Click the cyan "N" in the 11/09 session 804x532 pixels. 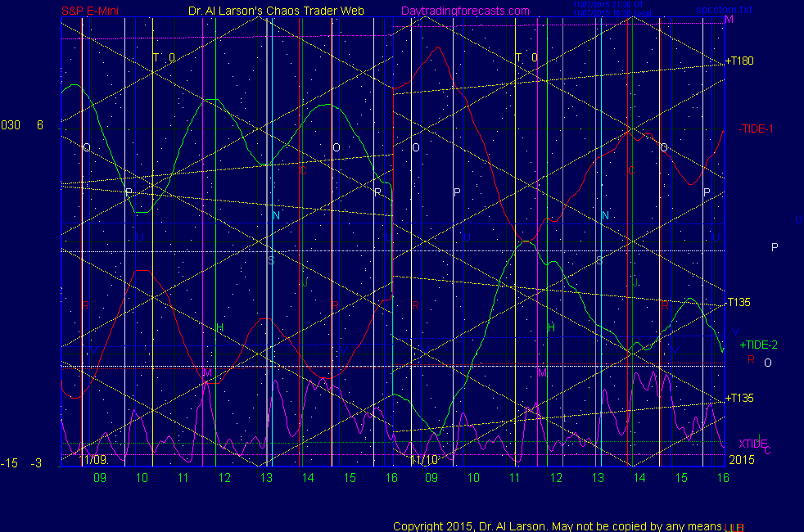coord(277,216)
